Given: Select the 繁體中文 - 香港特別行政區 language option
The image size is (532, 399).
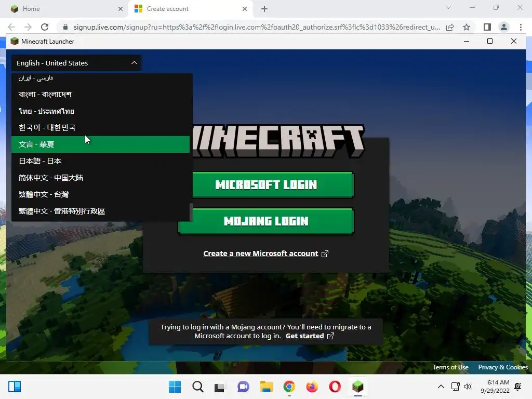Looking at the screenshot, I should pyautogui.click(x=100, y=211).
